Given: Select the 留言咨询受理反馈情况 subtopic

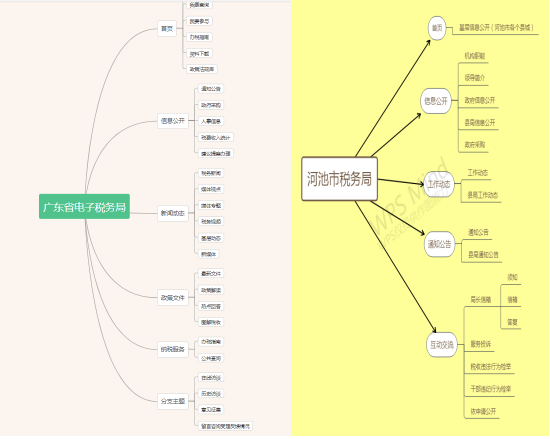Looking at the screenshot, I should (x=226, y=426).
